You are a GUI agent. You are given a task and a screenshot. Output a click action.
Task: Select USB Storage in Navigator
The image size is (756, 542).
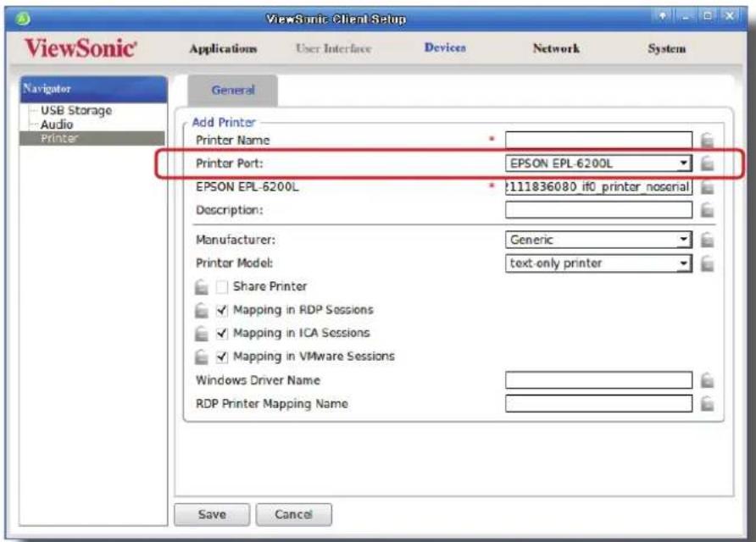coord(76,110)
